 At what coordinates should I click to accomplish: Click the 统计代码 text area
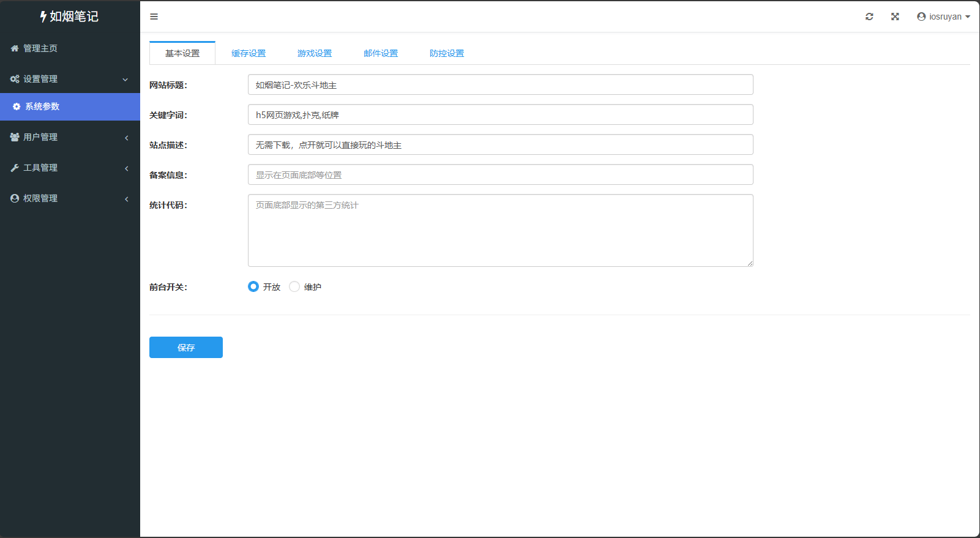point(500,230)
